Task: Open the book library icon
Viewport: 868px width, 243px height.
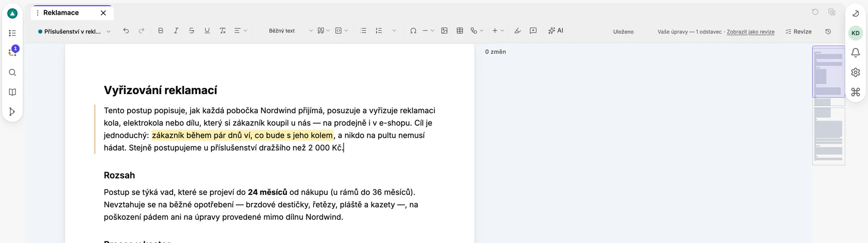Action: (12, 92)
